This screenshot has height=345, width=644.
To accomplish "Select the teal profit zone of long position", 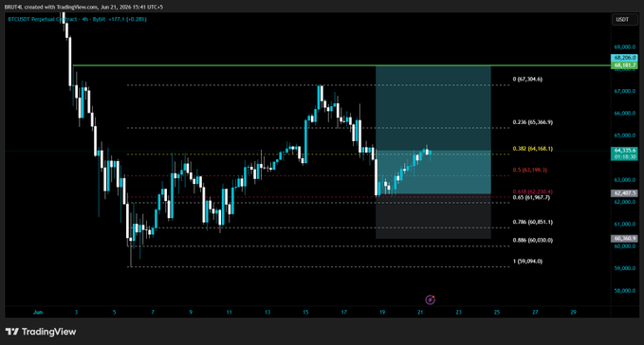I will point(433,130).
